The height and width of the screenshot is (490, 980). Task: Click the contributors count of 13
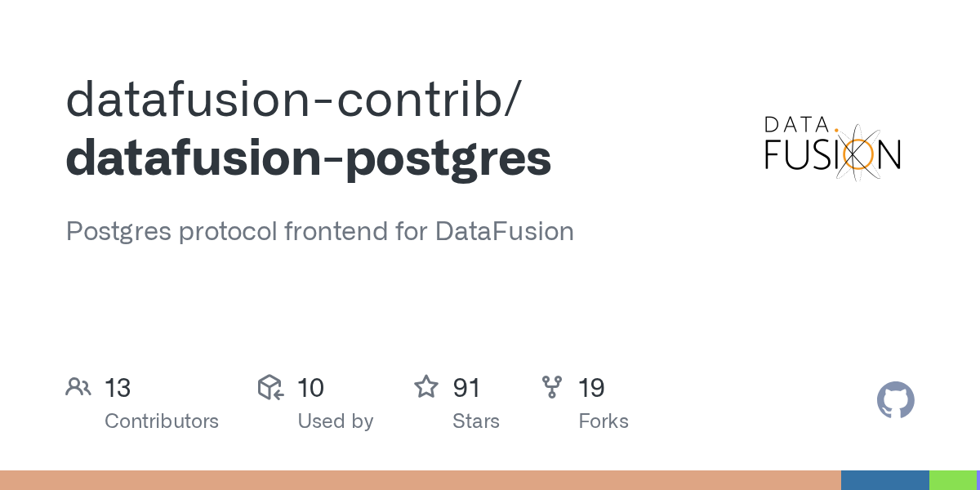[x=118, y=388]
